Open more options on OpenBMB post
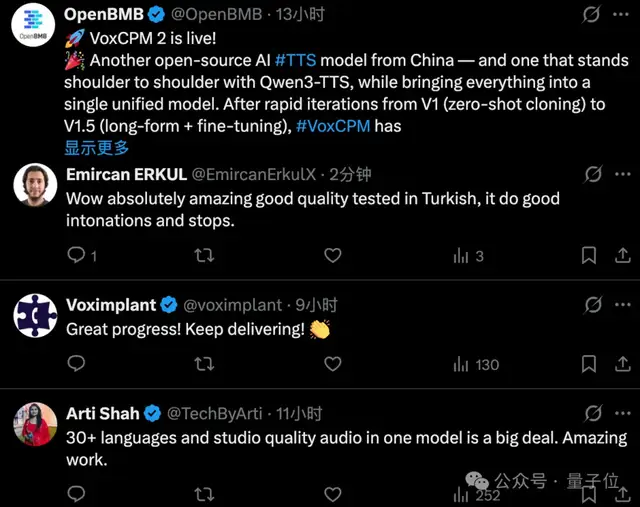 pos(621,15)
